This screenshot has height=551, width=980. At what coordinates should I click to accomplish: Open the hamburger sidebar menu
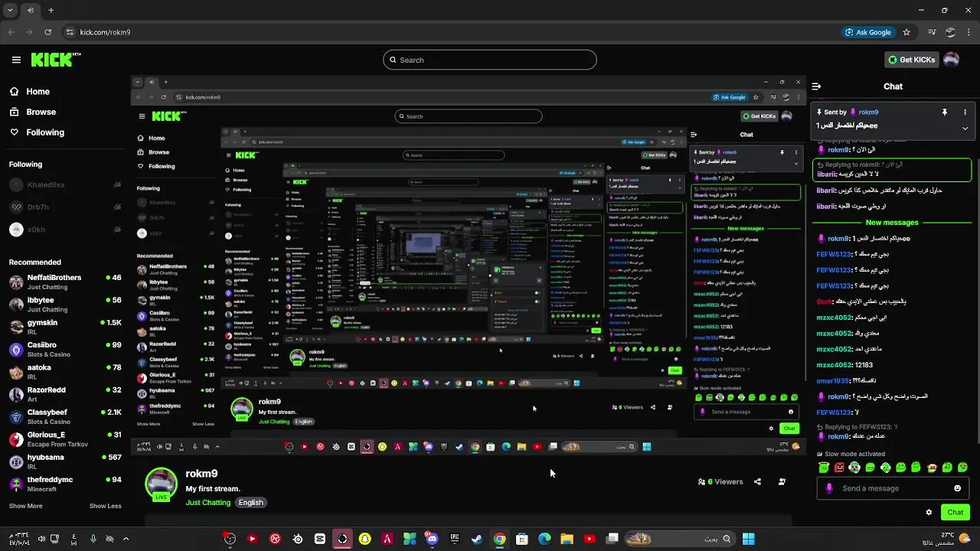pyautogui.click(x=16, y=60)
